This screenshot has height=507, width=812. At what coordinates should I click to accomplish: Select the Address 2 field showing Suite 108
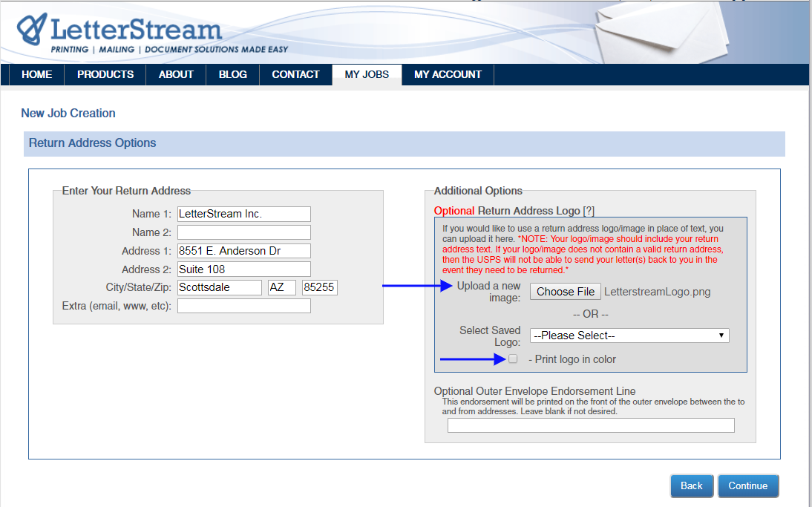tap(243, 269)
